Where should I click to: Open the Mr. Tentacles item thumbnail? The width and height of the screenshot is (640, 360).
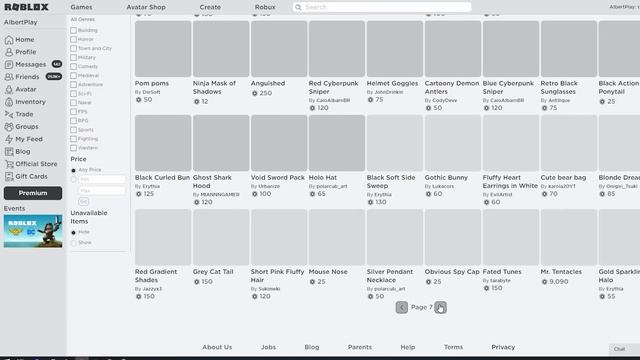coord(569,238)
